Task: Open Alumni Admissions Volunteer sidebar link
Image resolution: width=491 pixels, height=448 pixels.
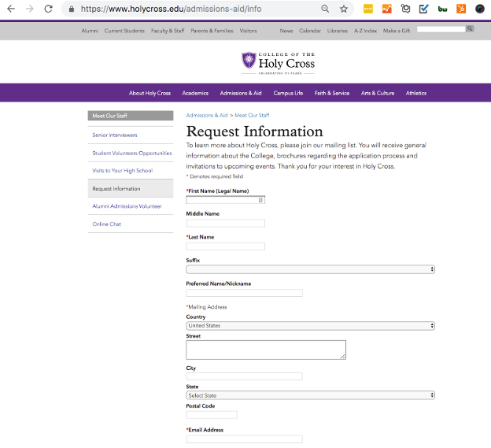Action: [127, 206]
